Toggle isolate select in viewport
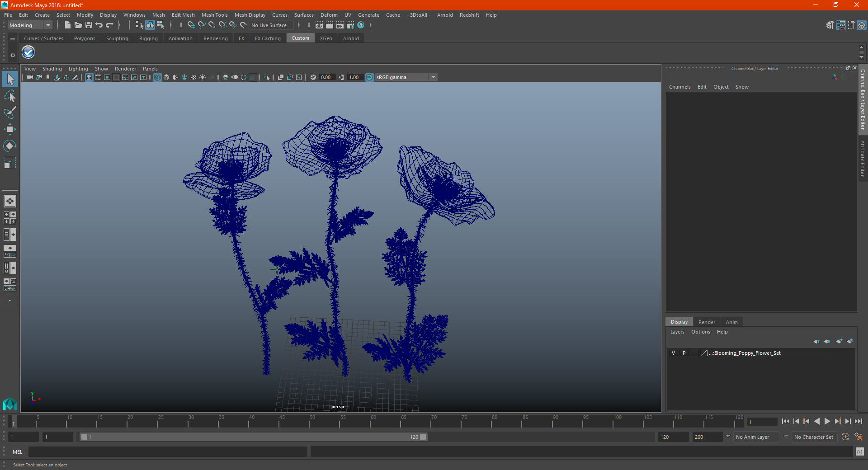 [267, 77]
